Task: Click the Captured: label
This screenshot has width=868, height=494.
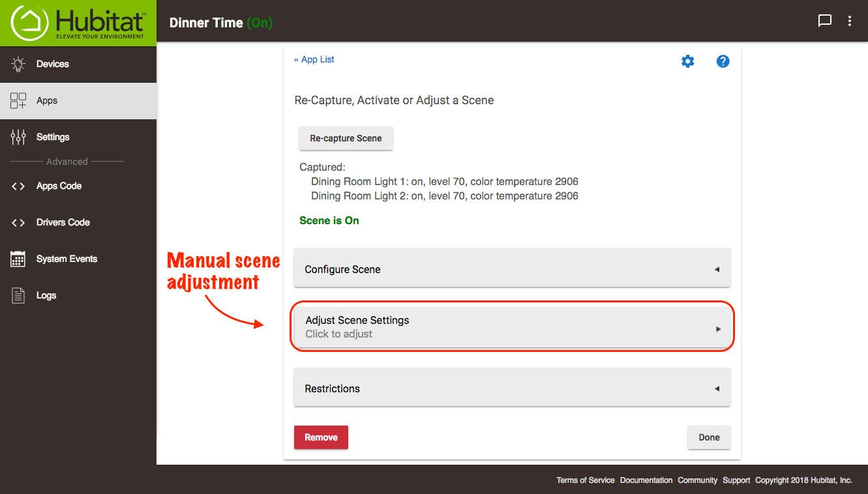Action: click(323, 167)
